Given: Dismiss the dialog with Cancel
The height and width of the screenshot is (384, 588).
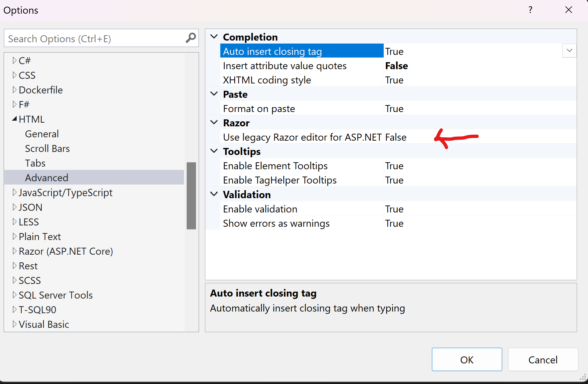Looking at the screenshot, I should (x=543, y=359).
